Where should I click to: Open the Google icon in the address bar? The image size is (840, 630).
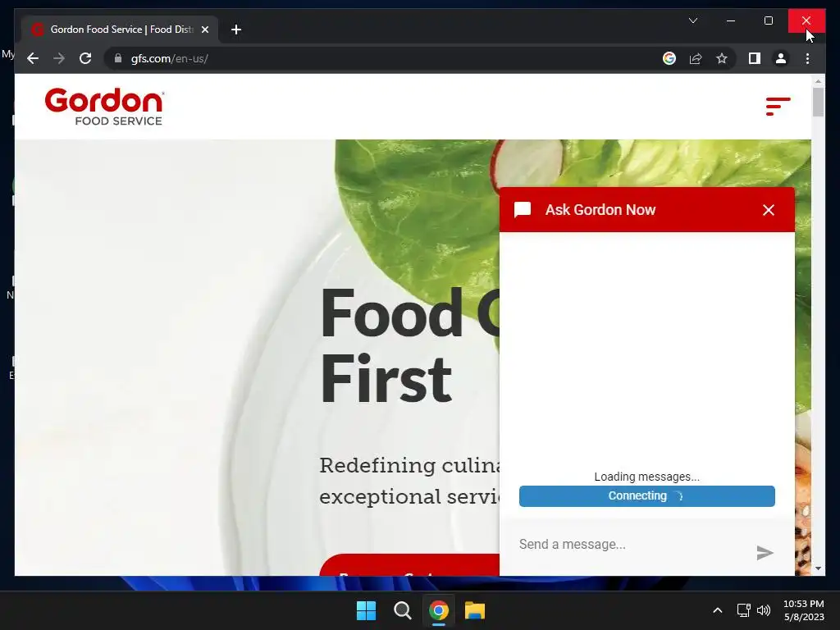point(669,58)
